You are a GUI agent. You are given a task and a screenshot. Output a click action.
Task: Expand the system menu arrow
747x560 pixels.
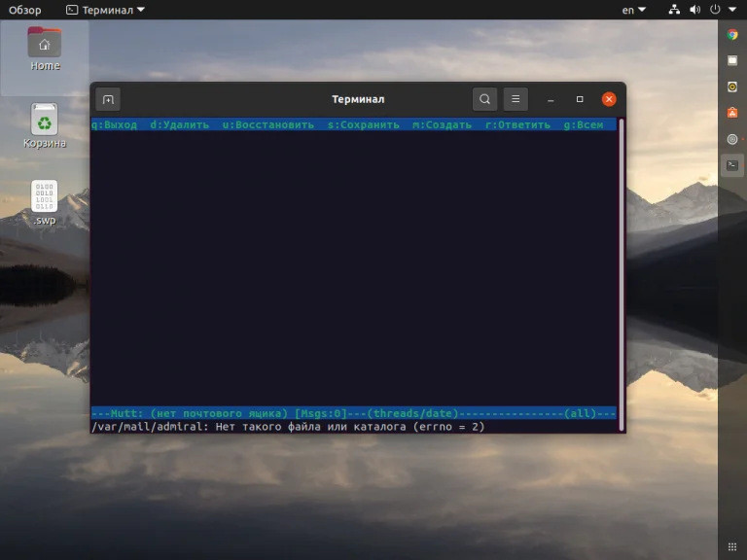(732, 10)
